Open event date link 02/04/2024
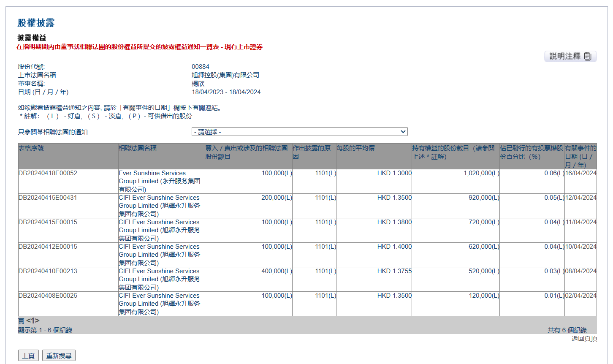613x364 pixels. coord(580,296)
